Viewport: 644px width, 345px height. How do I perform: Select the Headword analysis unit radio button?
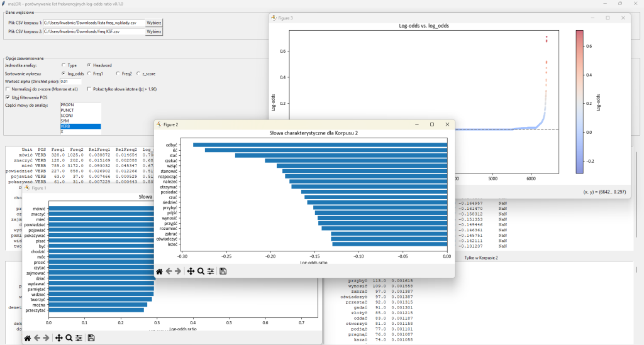click(x=89, y=65)
